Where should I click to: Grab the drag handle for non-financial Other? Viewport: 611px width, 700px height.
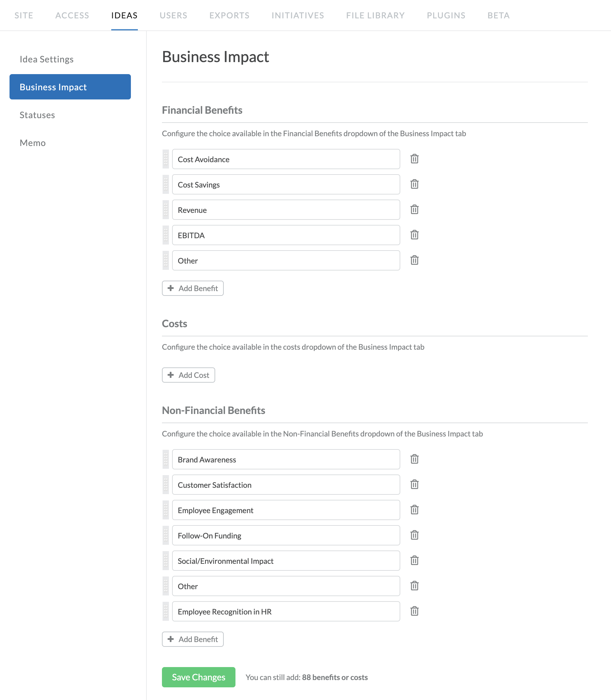166,586
